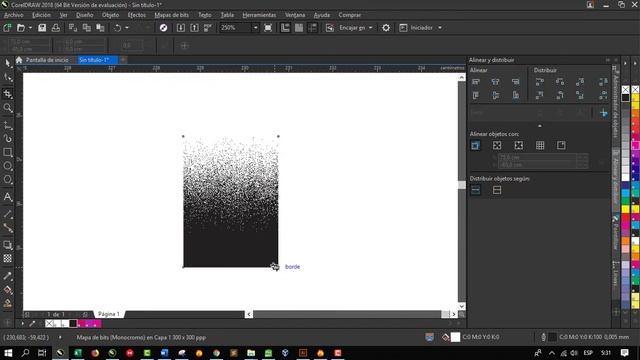Select the Connector tool

(7, 228)
